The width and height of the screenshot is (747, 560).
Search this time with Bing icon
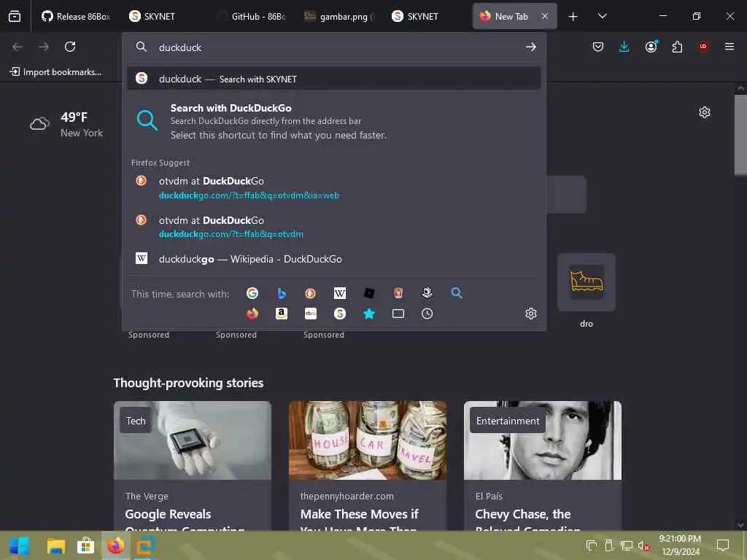(282, 293)
